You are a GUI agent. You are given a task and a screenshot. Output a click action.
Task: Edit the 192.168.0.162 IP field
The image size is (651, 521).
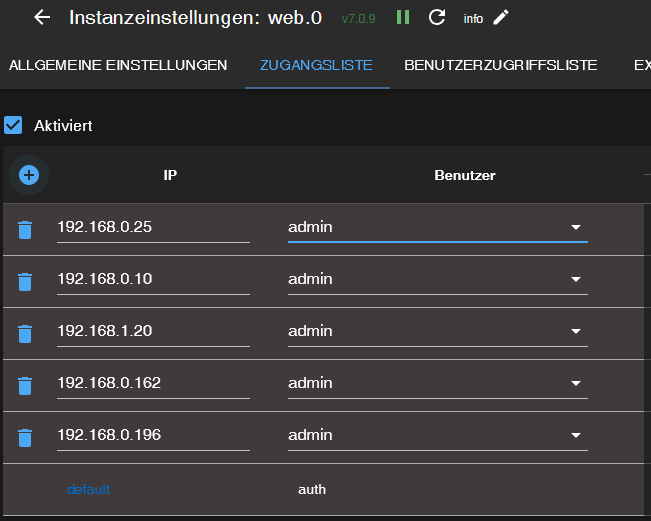(152, 383)
